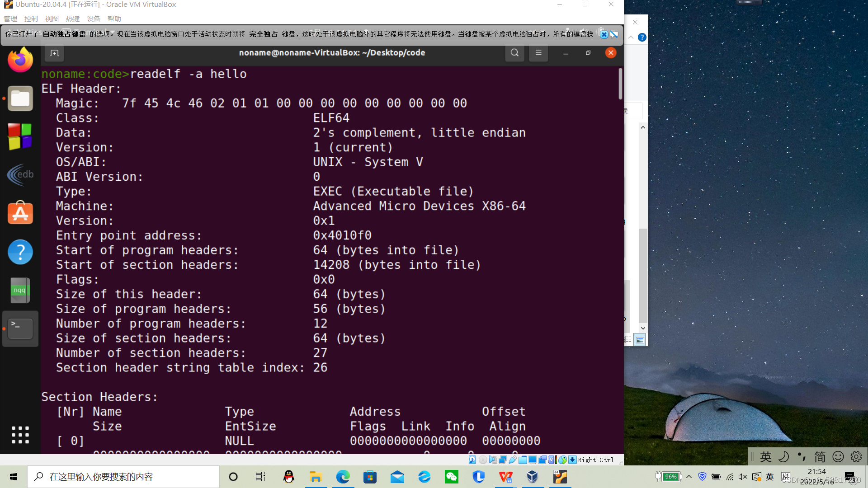Toggle the Right Ctrl host key indicator
This screenshot has height=488, width=868.
[x=595, y=460]
